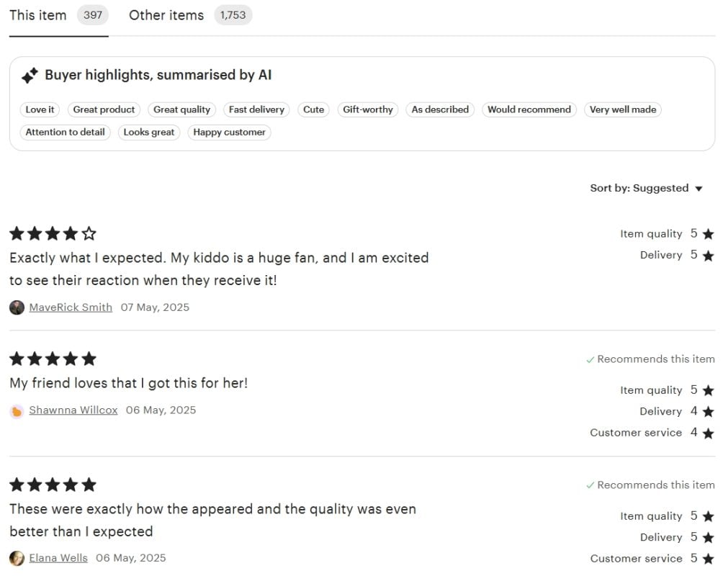Viewport: 728px width, 576px height.
Task: Open MaveRick Smith's profile avatar
Action: [17, 307]
